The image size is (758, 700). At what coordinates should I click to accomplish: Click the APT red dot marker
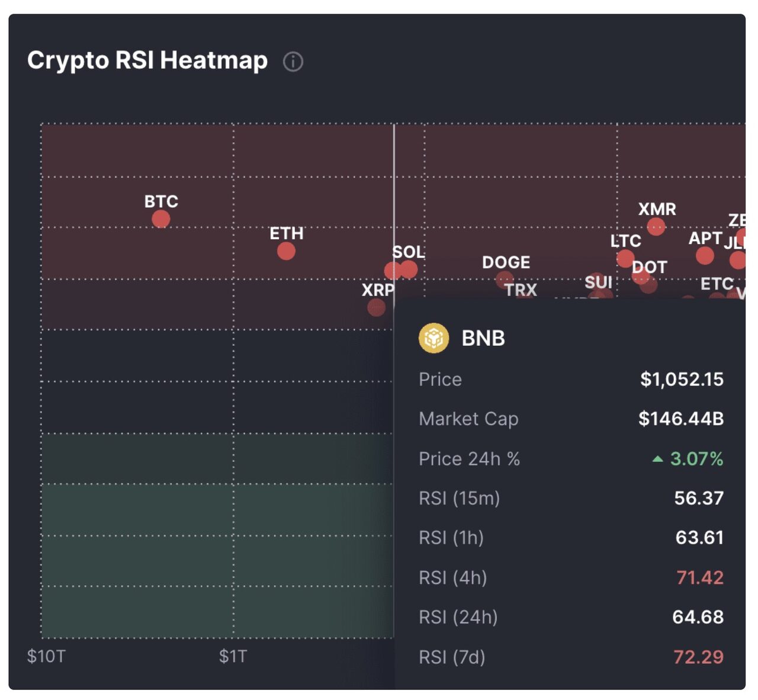click(x=705, y=256)
